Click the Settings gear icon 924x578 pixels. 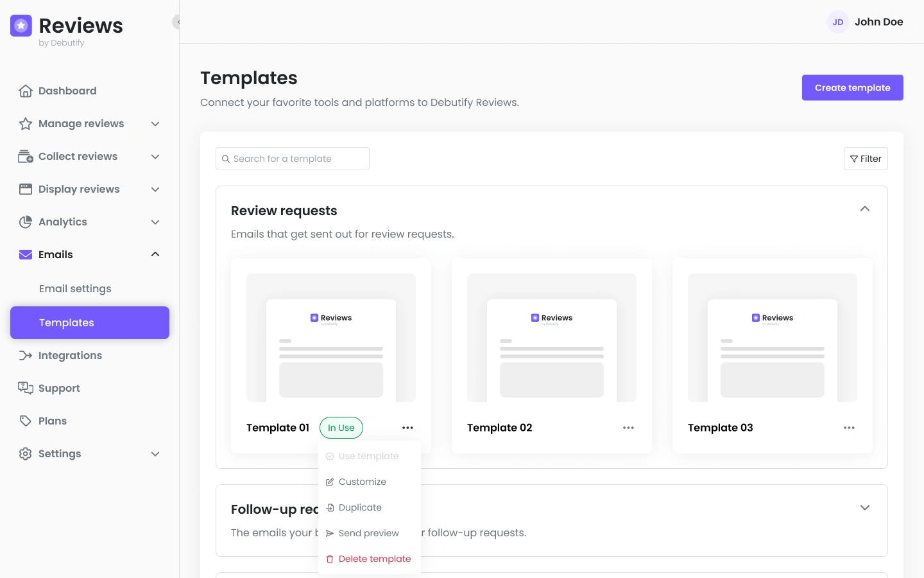pyautogui.click(x=26, y=454)
